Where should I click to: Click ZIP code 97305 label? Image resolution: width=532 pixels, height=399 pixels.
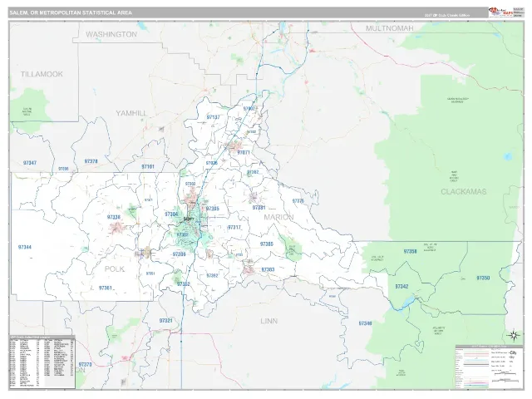[x=213, y=209]
